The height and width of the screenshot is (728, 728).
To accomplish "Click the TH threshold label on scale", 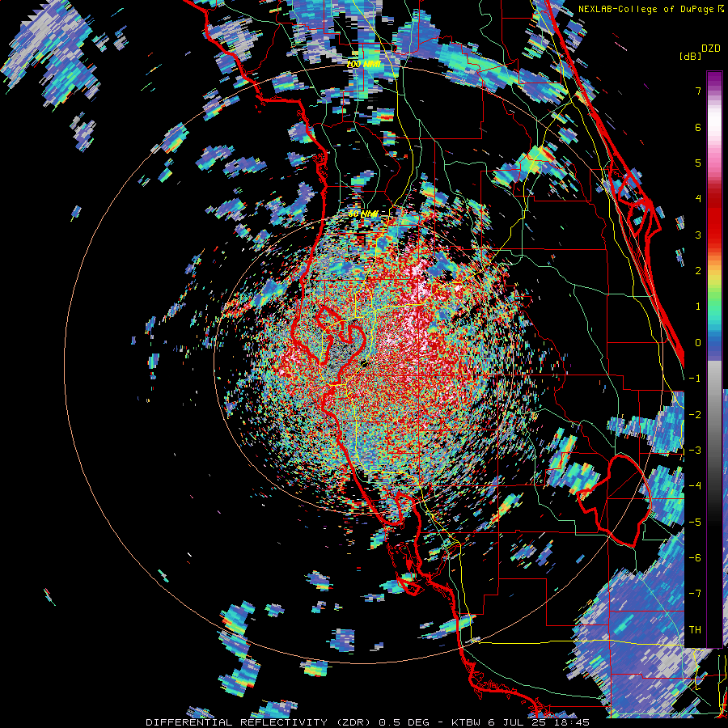I will pyautogui.click(x=695, y=630).
